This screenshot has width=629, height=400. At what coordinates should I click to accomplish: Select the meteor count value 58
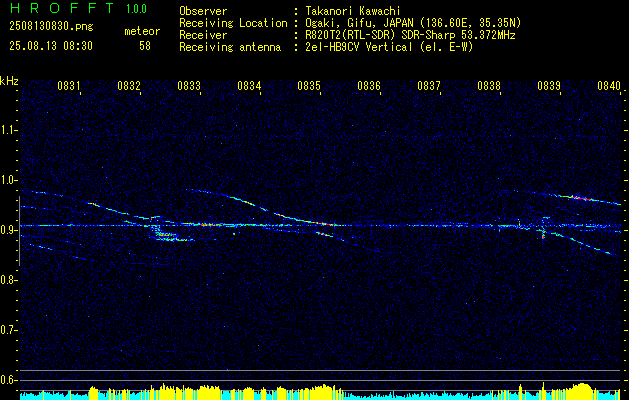[x=145, y=46]
